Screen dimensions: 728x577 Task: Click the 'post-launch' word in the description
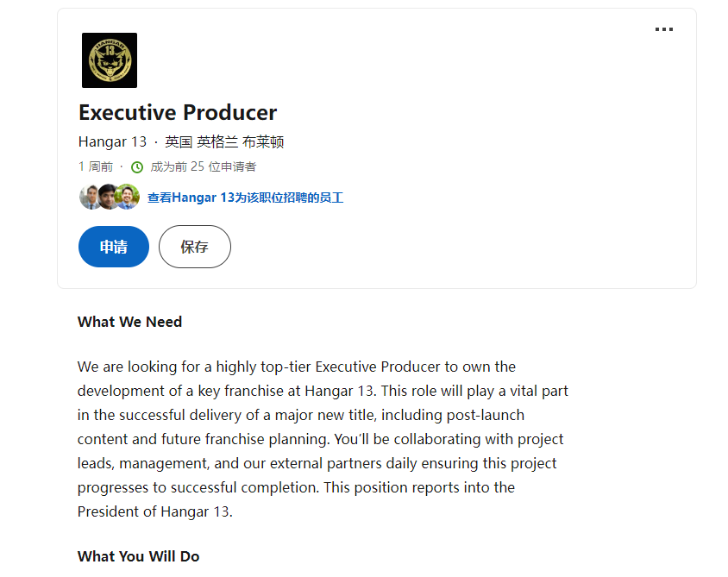[x=485, y=415]
